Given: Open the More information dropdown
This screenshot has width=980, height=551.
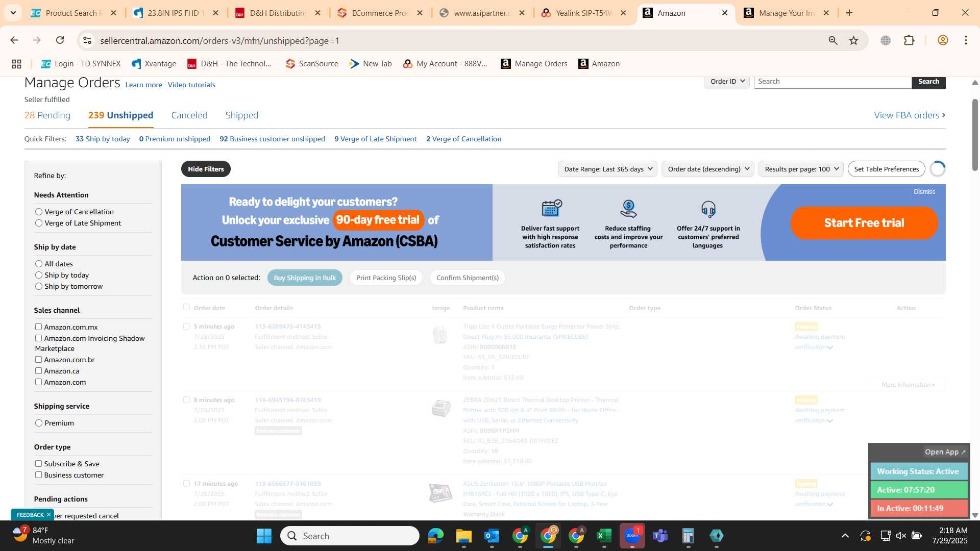Looking at the screenshot, I should click(908, 385).
